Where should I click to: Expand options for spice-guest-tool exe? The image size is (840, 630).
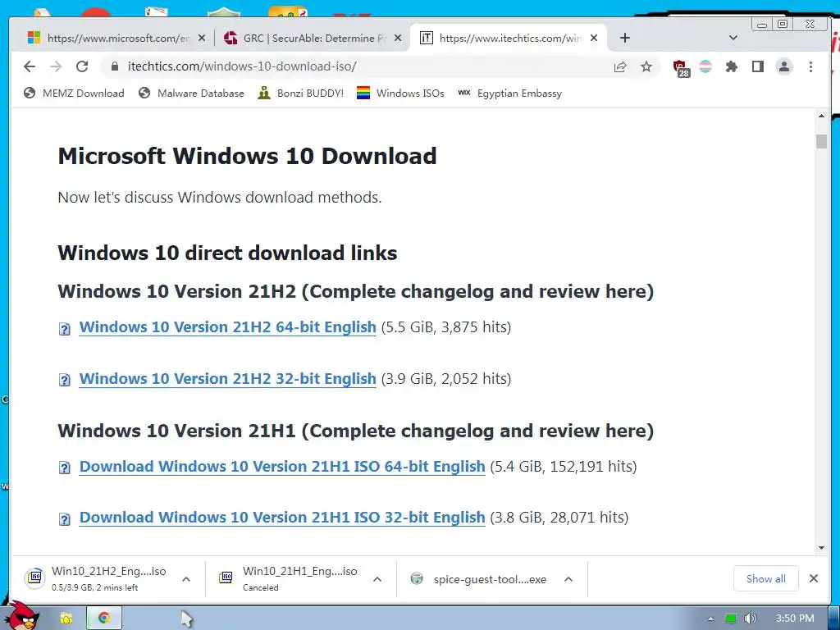pyautogui.click(x=568, y=579)
